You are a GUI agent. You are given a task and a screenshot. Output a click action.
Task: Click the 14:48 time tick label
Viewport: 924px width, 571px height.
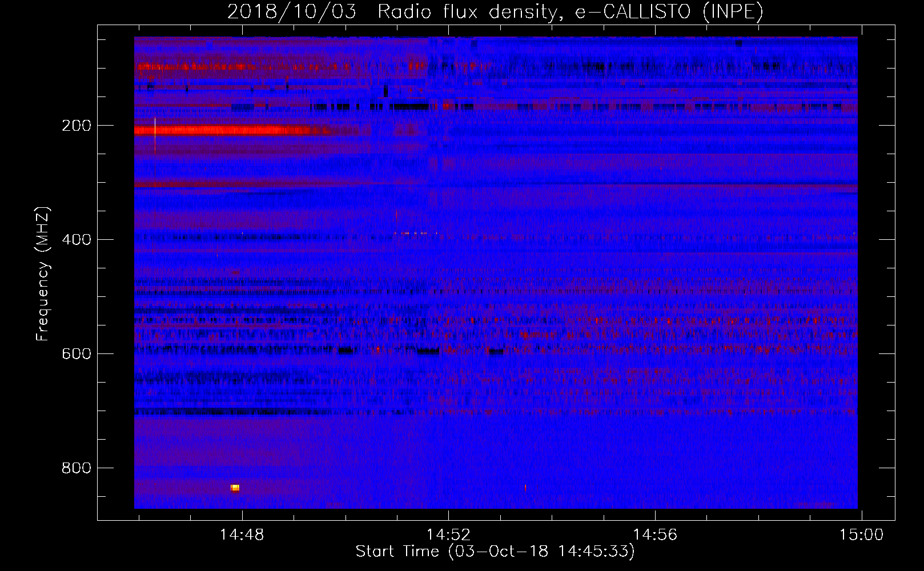click(242, 535)
